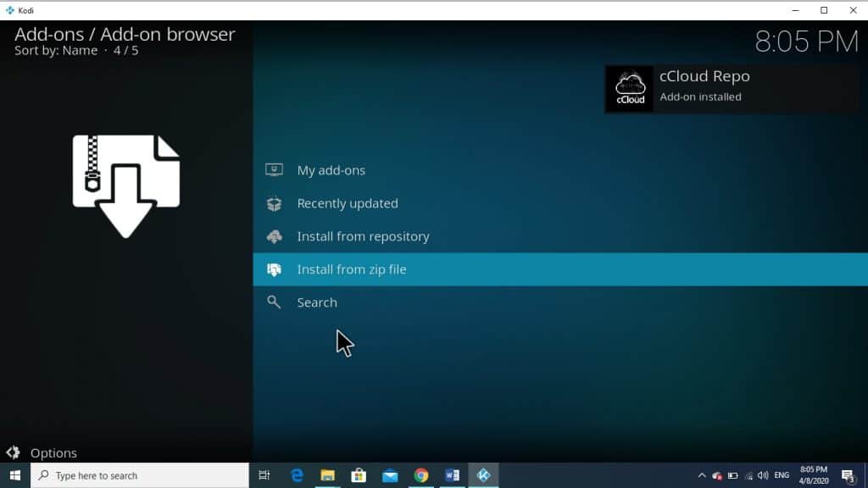The image size is (868, 488).
Task: Open Windows Action Center notifications
Action: coord(848,476)
